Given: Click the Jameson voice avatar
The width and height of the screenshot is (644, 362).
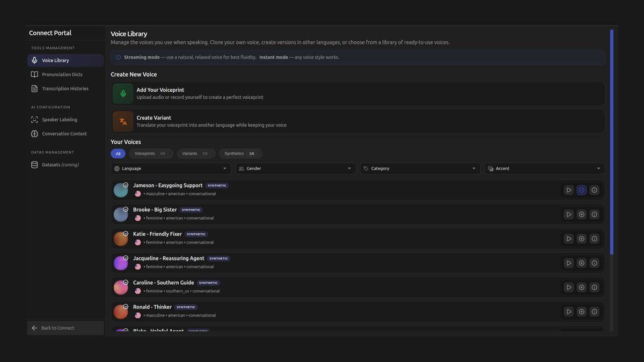Looking at the screenshot, I should [121, 190].
